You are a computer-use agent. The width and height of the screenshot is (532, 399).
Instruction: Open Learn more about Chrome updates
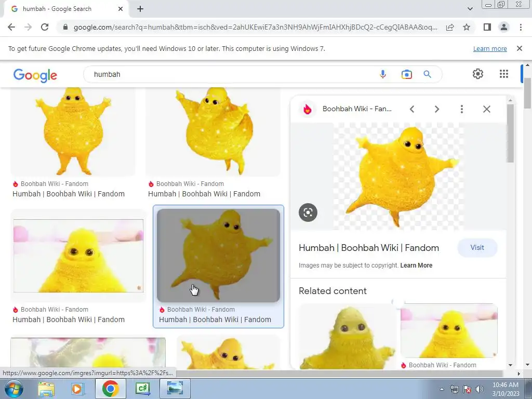[x=490, y=48]
